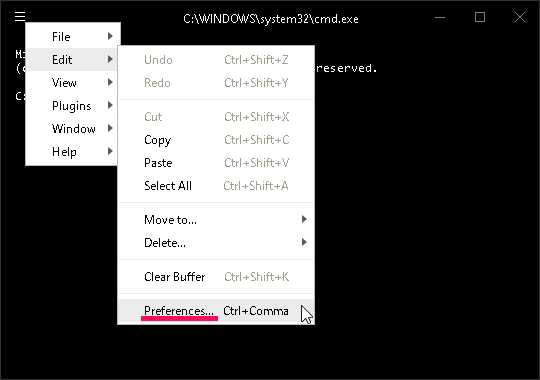Click the grayed-out Undo entry
Viewport: 540px width, 380px height.
[216, 60]
